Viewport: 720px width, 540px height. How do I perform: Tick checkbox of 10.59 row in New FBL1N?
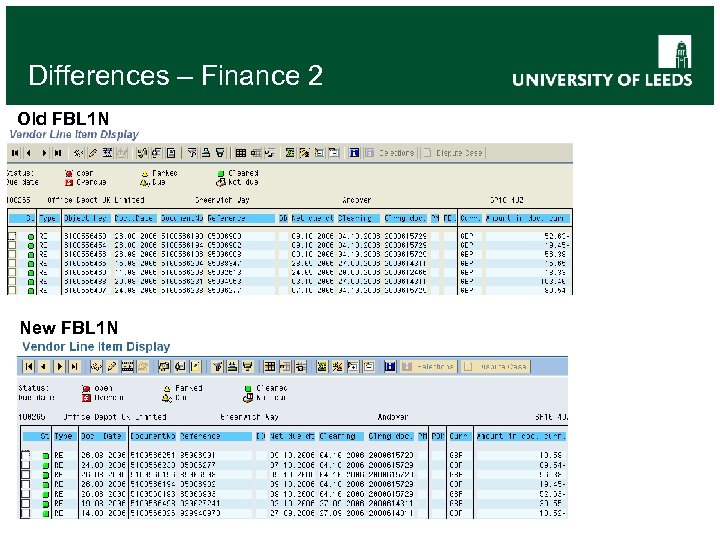[x=26, y=455]
